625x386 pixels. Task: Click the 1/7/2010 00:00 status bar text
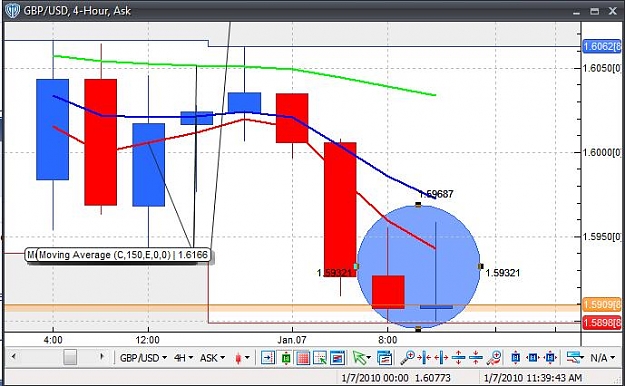point(375,378)
